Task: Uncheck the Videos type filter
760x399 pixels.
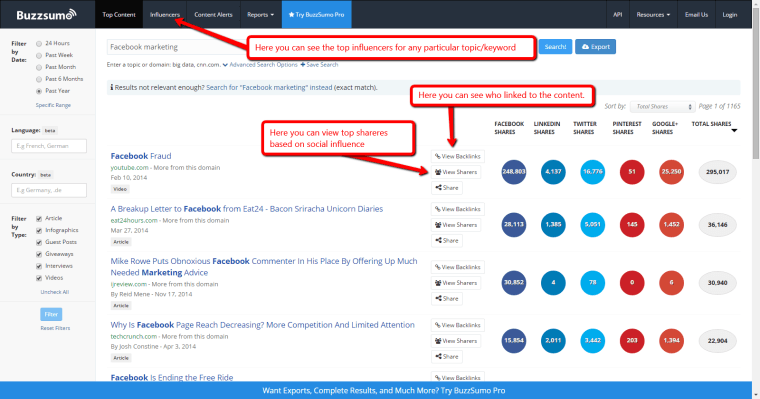Action: pos(39,278)
